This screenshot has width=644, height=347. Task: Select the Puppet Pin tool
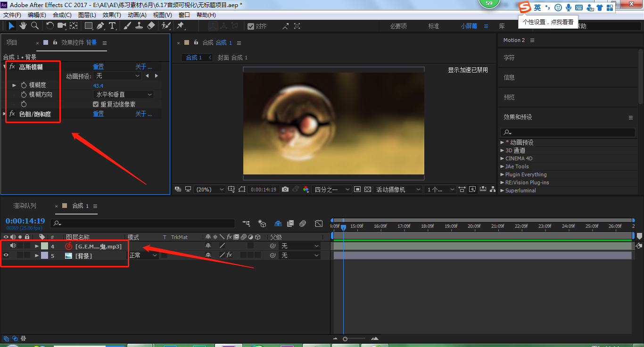click(180, 26)
